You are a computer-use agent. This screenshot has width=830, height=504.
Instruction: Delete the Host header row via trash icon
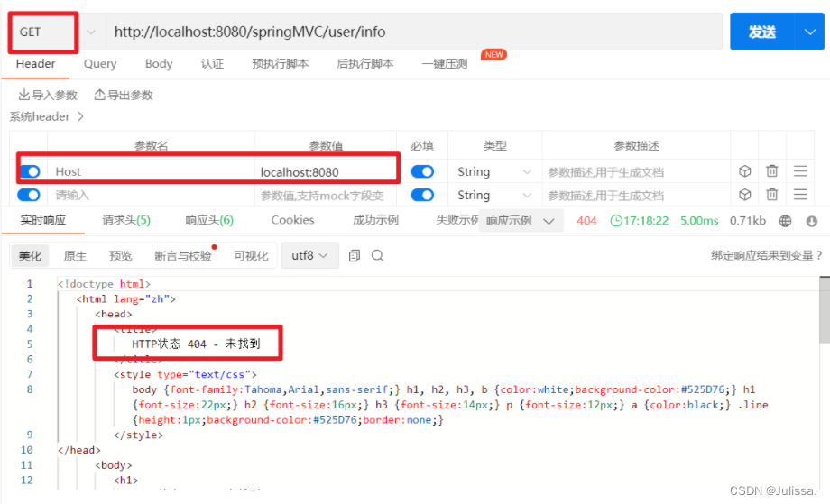point(771,171)
